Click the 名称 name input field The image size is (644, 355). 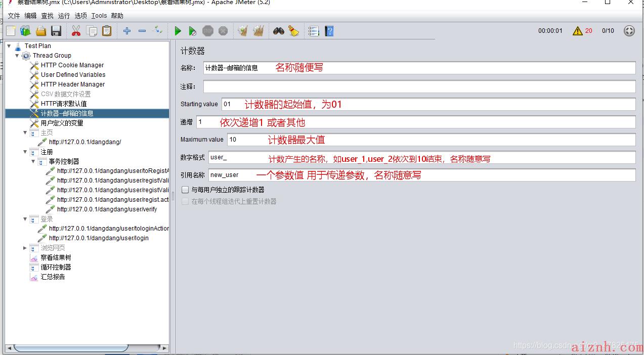coord(419,68)
